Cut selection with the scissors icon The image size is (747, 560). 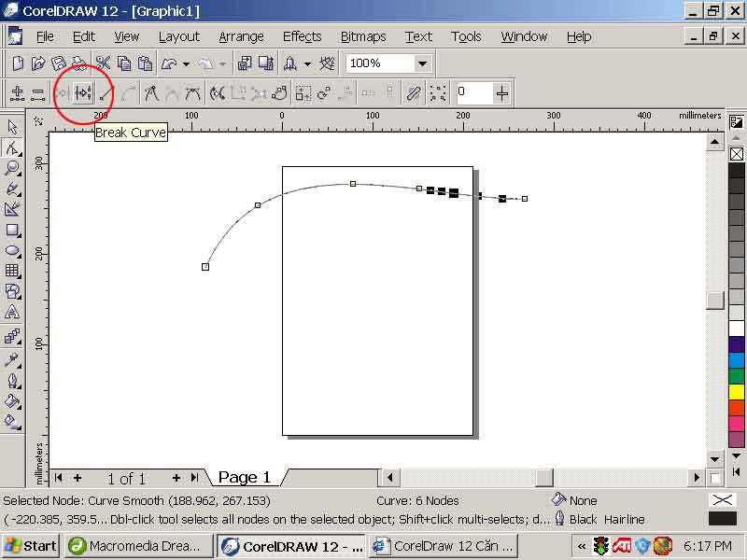point(103,63)
